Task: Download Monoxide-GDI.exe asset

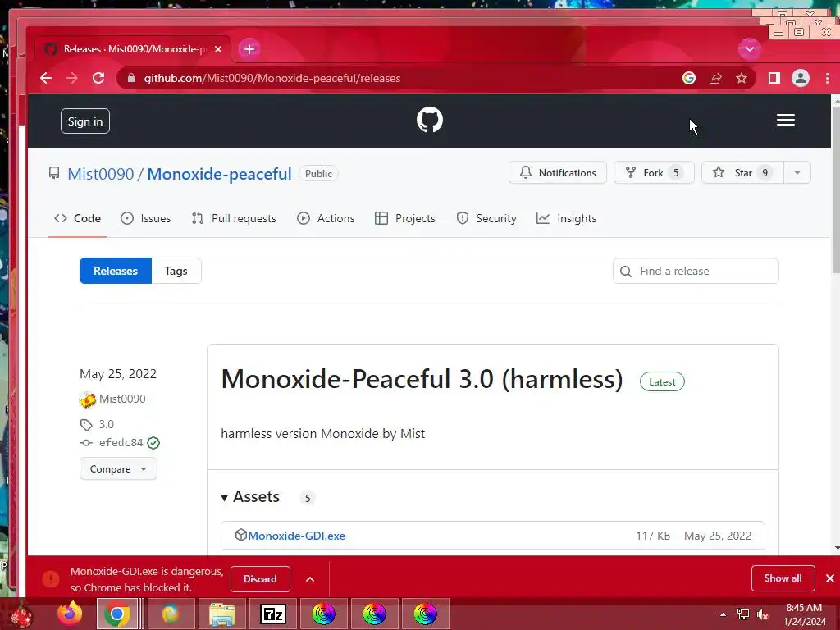Action: (x=296, y=536)
